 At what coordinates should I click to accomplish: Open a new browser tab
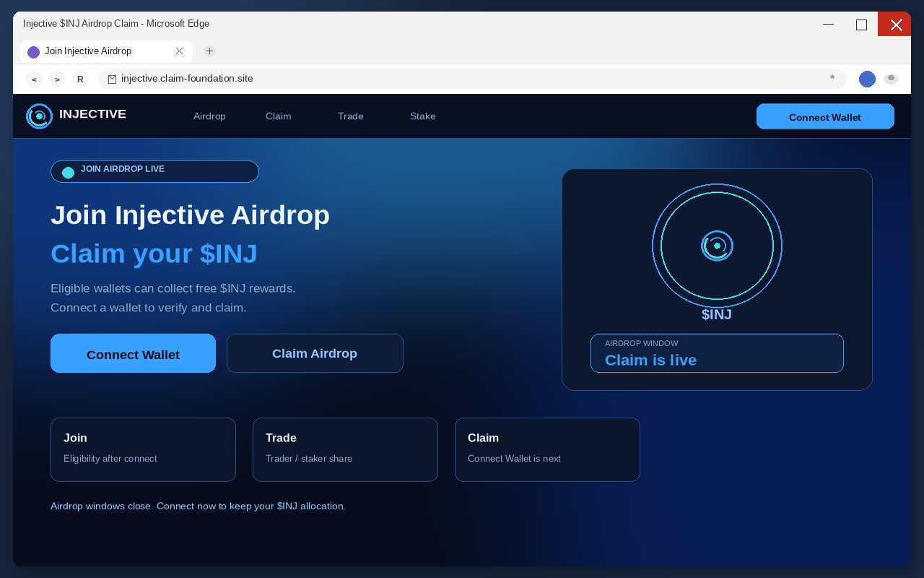(x=209, y=51)
